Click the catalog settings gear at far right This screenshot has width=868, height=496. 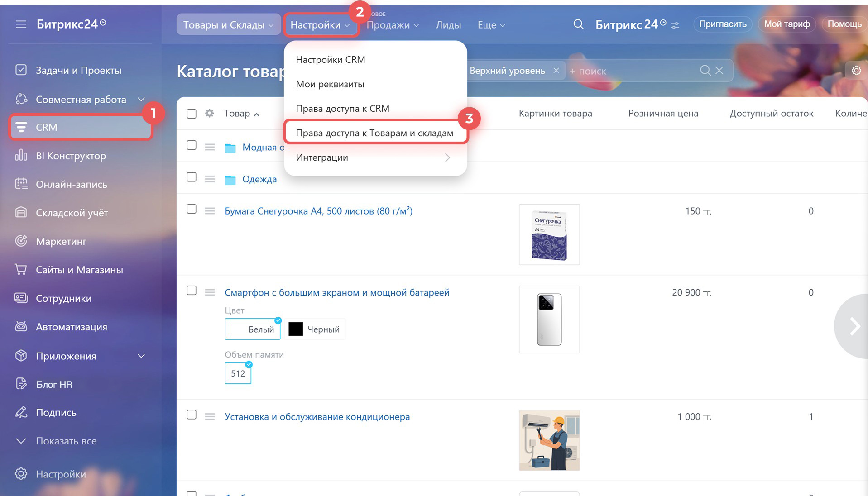pyautogui.click(x=856, y=71)
